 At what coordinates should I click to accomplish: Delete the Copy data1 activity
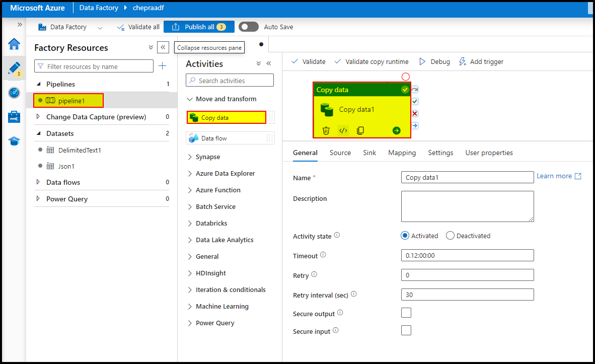(x=326, y=130)
